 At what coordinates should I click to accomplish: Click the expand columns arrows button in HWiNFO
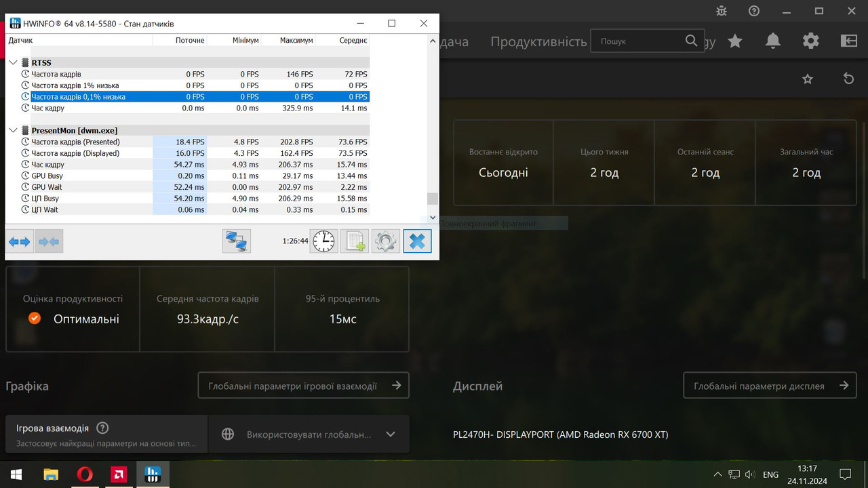(20, 241)
